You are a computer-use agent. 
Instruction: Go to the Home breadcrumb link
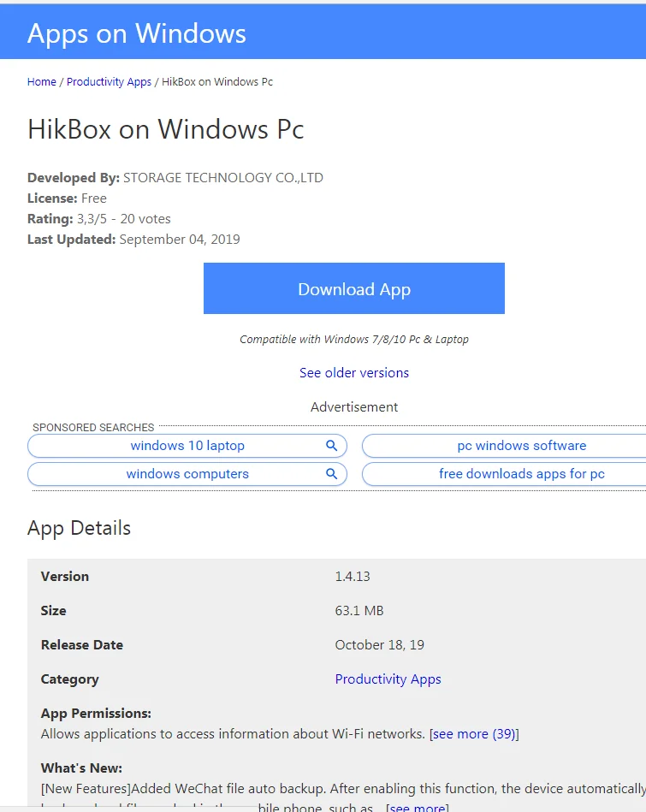tap(41, 82)
